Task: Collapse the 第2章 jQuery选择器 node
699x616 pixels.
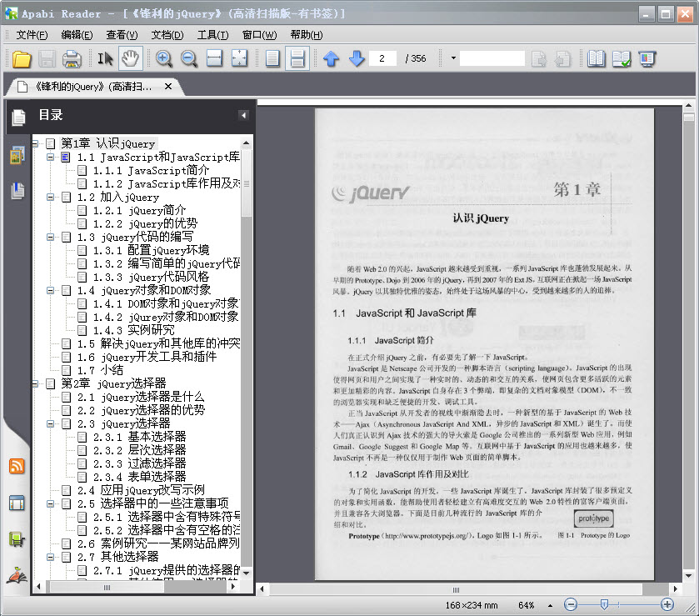Action: coord(35,383)
